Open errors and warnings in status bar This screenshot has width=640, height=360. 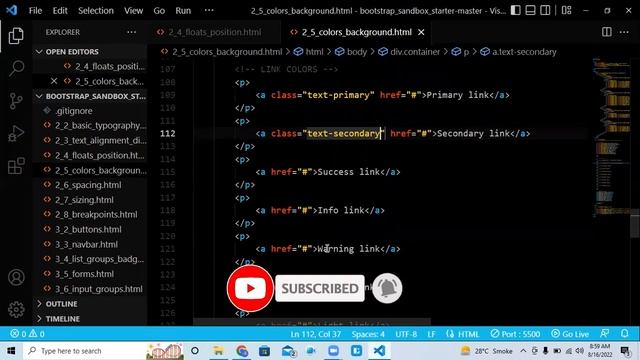(27, 334)
